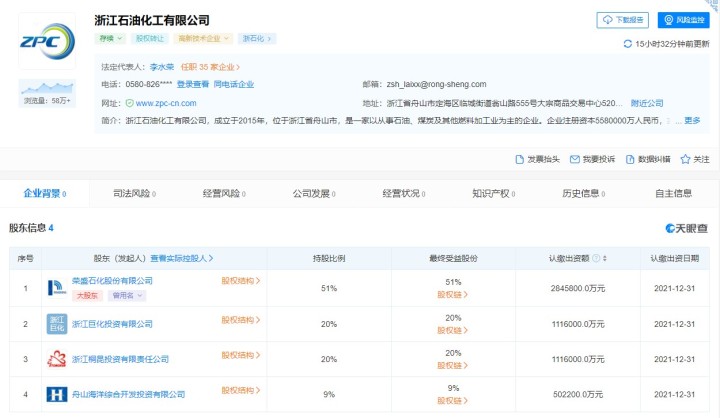Switch to the 知识产权 tab
This screenshot has height=418, width=720.
[x=494, y=193]
